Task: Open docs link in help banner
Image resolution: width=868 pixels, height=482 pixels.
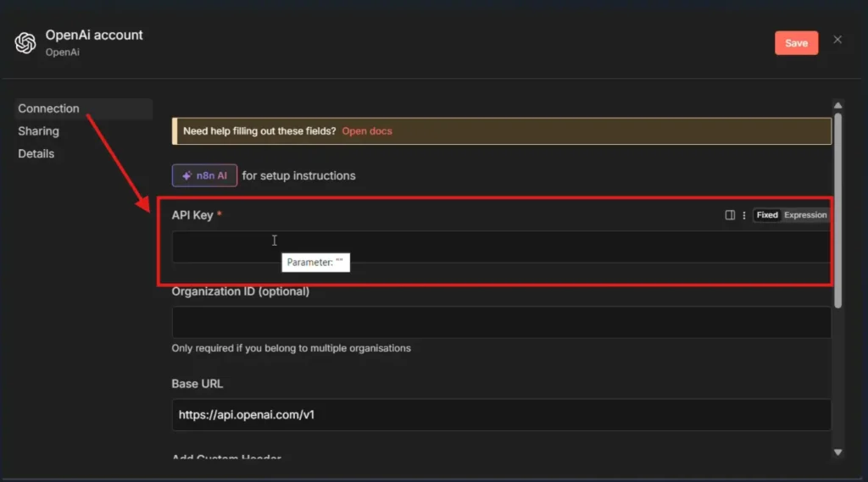Action: (x=367, y=131)
